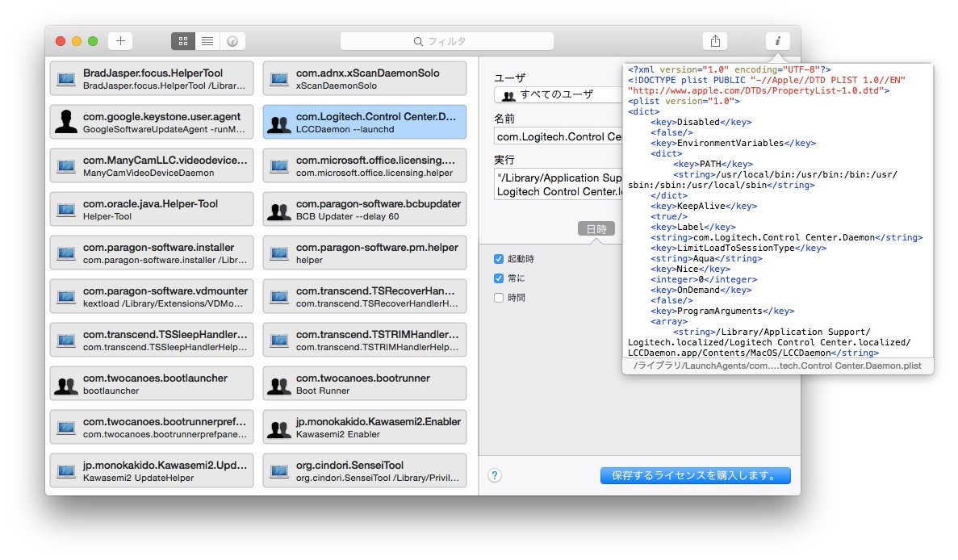This screenshot has width=958, height=560.
Task: Select com.transcend.TSSleepHandler job
Action: click(152, 341)
